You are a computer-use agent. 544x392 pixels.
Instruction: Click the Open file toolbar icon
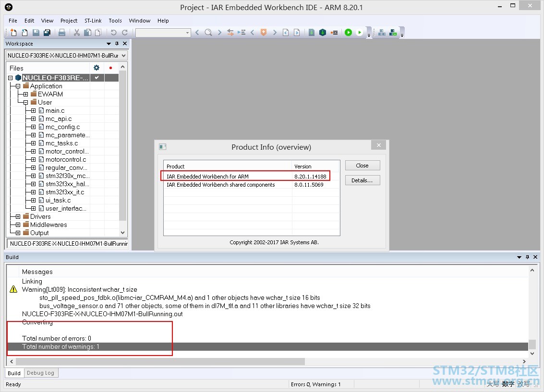[24, 33]
